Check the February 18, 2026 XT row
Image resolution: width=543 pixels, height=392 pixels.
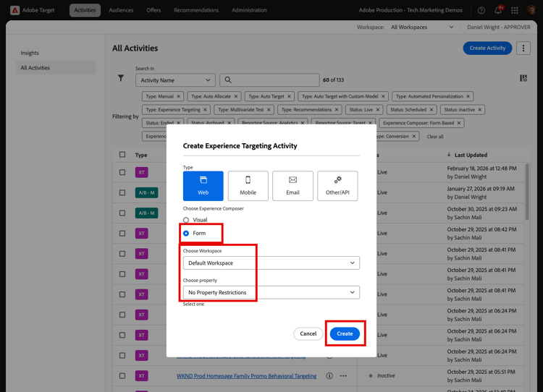pos(122,172)
